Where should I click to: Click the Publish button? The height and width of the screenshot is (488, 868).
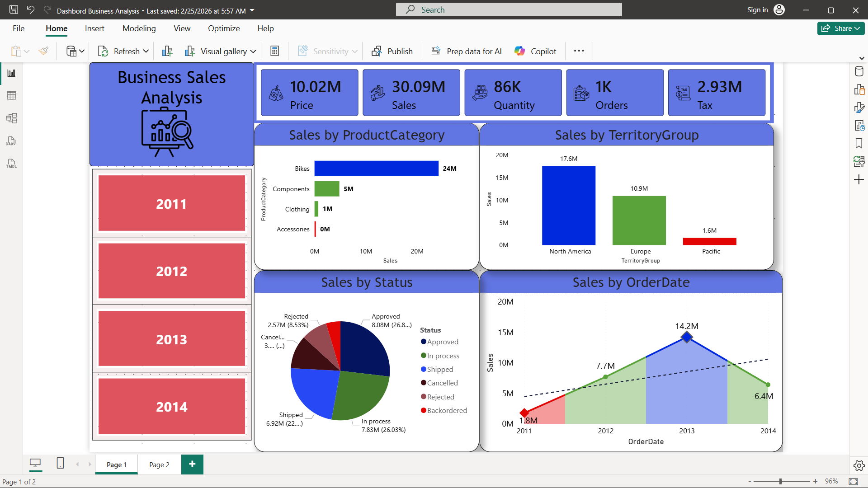392,51
